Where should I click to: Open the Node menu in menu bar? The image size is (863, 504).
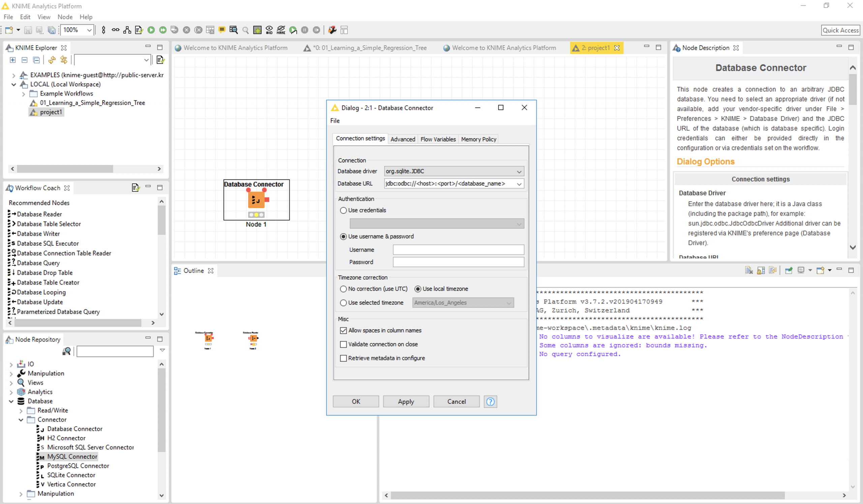click(x=65, y=17)
